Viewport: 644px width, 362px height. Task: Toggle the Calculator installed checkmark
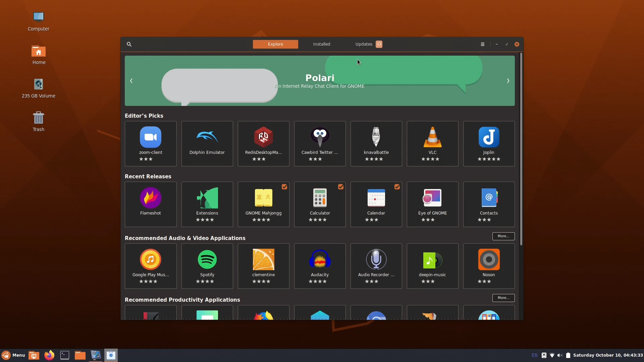[x=340, y=187]
